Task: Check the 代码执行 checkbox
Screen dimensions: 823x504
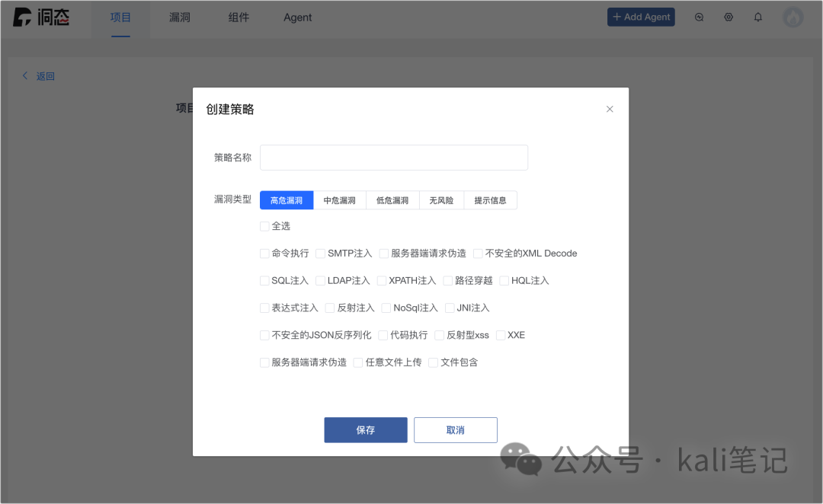Action: coord(383,335)
